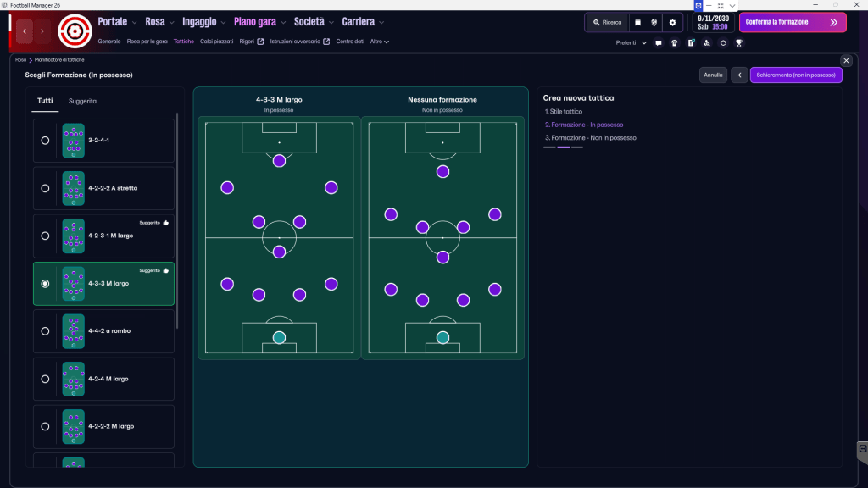Open the settings gear icon
The height and width of the screenshot is (488, 868).
(x=672, y=22)
